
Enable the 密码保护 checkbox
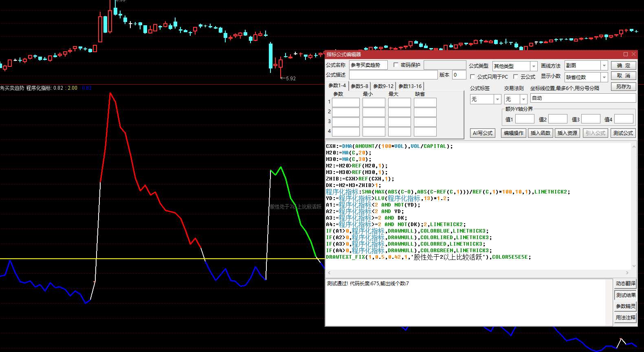pyautogui.click(x=396, y=65)
